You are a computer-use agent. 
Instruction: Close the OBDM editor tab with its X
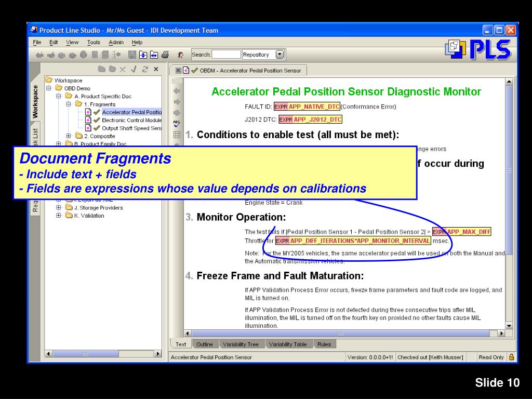(x=178, y=71)
